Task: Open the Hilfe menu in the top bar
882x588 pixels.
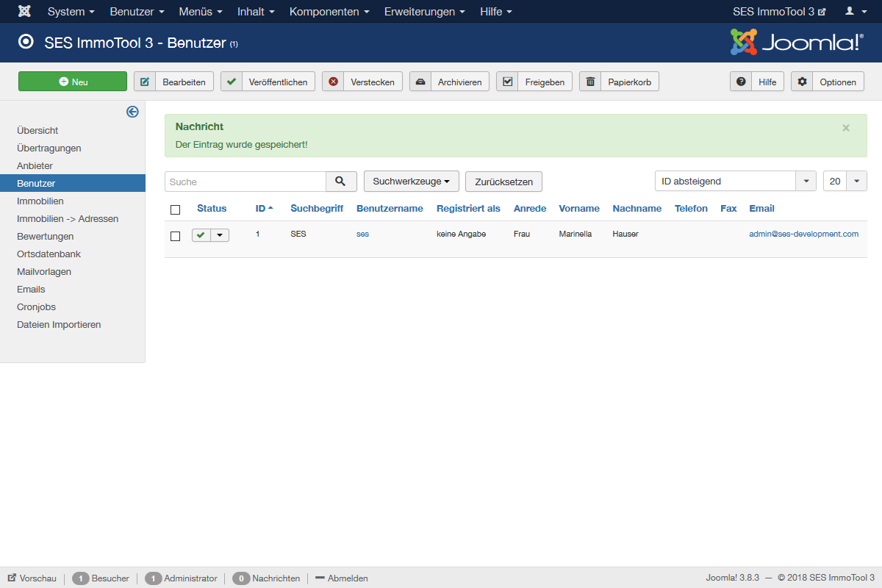Action: coord(496,12)
